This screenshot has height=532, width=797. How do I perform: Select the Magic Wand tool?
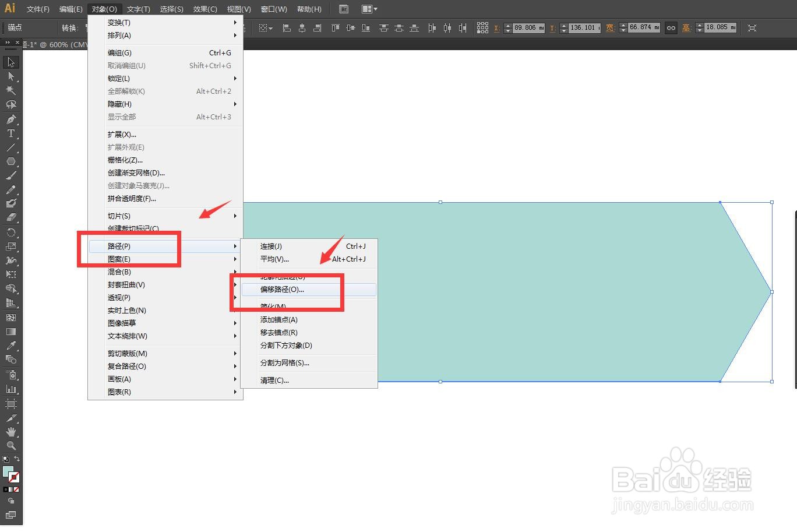pyautogui.click(x=10, y=90)
